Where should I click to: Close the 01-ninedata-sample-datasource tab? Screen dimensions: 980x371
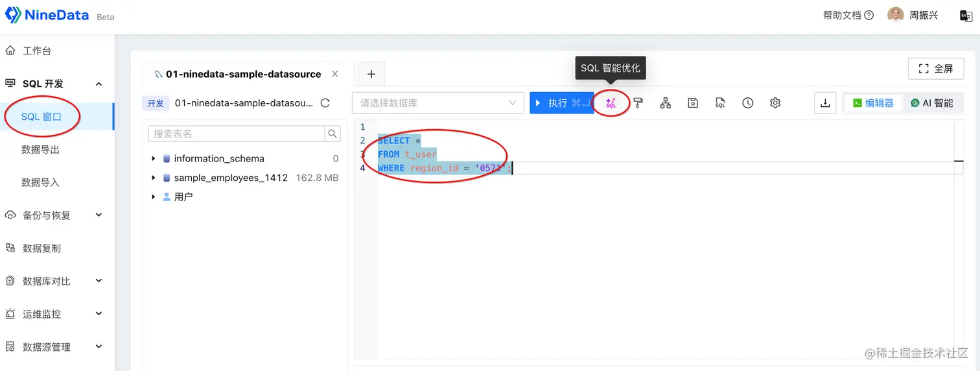click(x=335, y=74)
